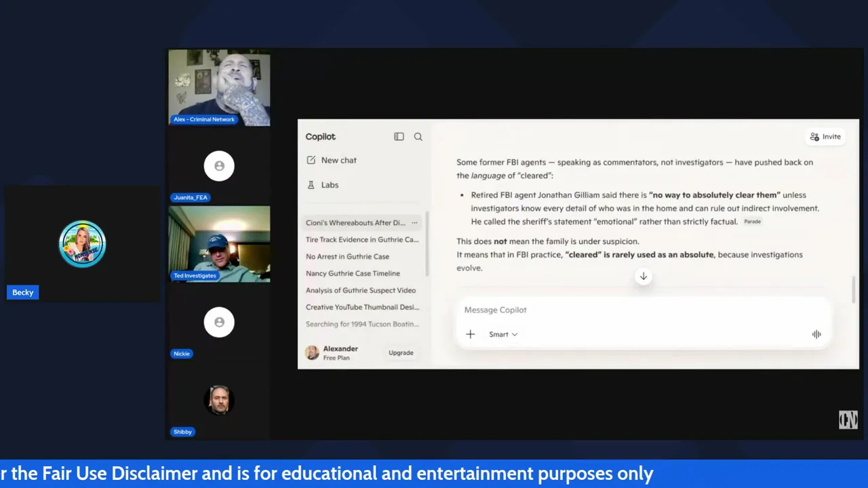
Task: Select Alex - Criminal Network video tile
Action: (x=219, y=88)
